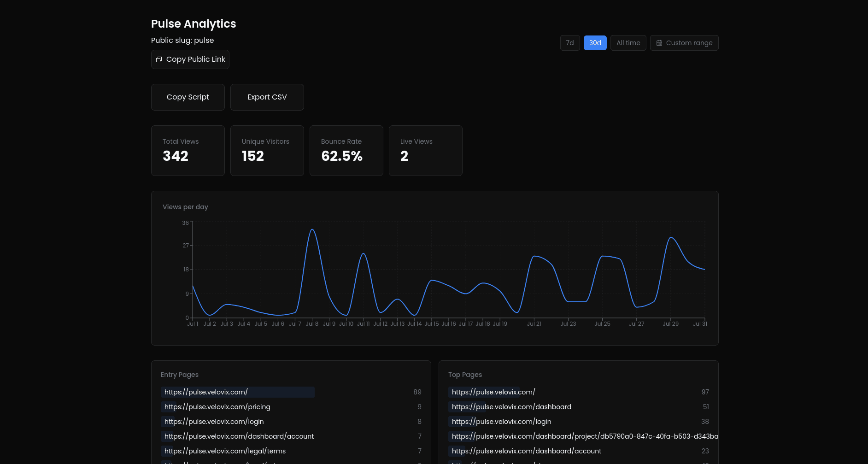Viewport: 868px width, 464px height.
Task: Select top page pulse.velovix.com/login with 38
Action: (579, 422)
